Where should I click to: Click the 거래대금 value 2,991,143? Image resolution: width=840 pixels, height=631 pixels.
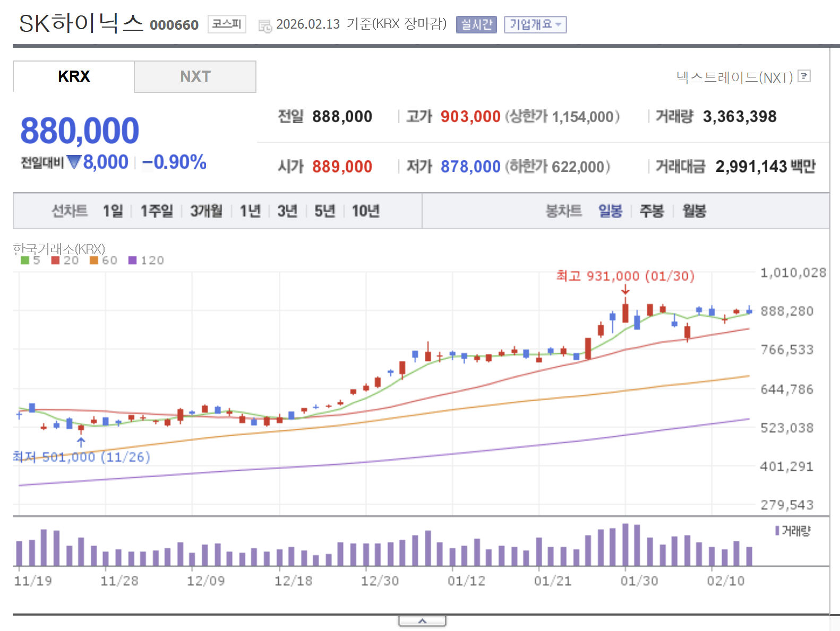(x=751, y=167)
